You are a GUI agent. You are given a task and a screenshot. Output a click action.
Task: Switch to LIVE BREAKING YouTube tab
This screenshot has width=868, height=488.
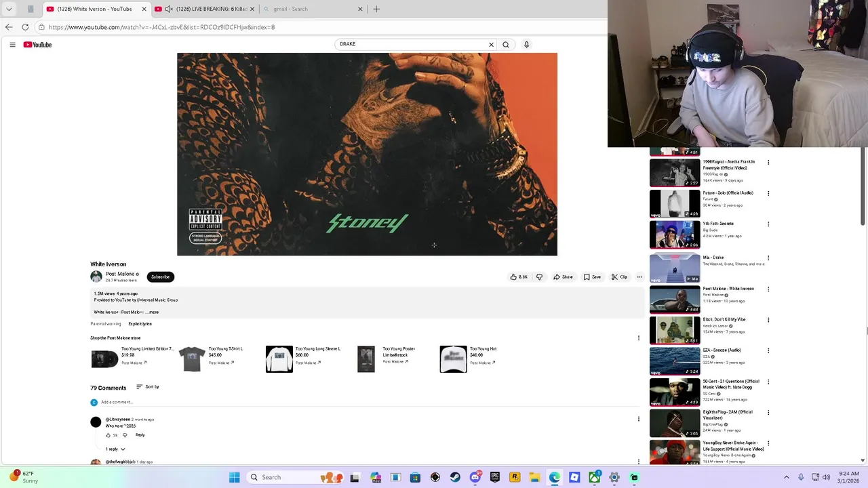205,9
